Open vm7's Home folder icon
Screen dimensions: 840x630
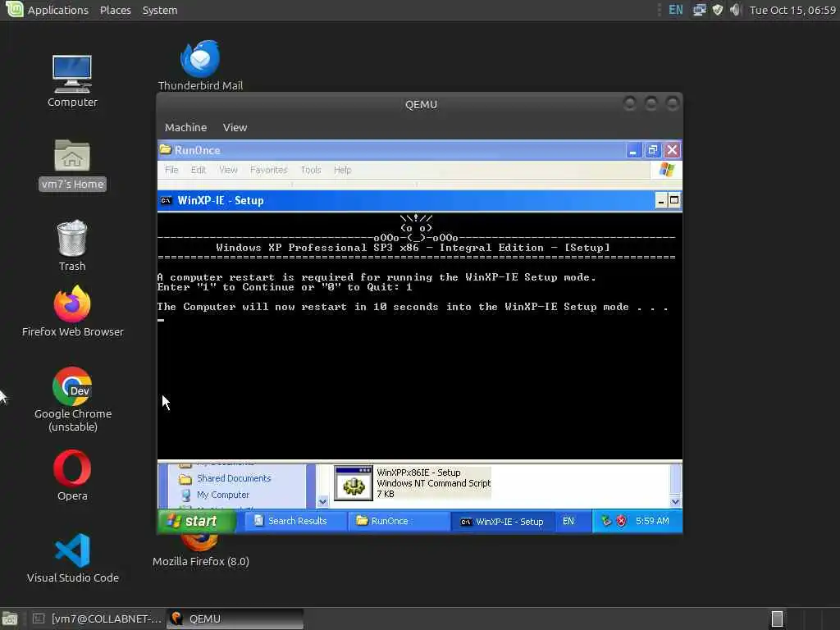(x=72, y=154)
